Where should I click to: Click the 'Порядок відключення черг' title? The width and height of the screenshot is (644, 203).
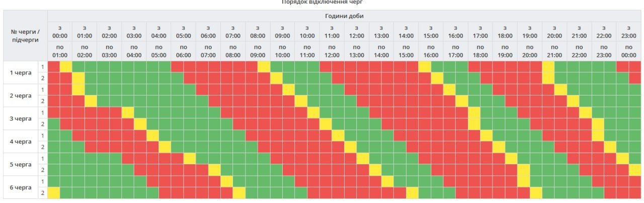pyautogui.click(x=321, y=3)
